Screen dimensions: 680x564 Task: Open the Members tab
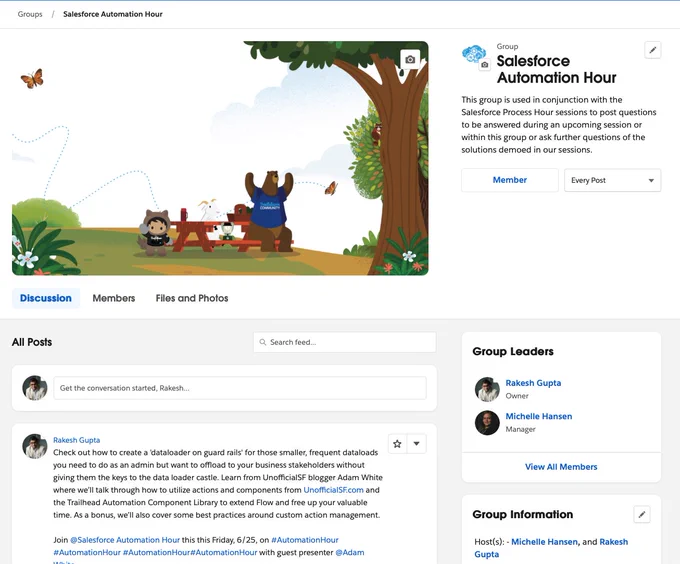click(x=114, y=298)
